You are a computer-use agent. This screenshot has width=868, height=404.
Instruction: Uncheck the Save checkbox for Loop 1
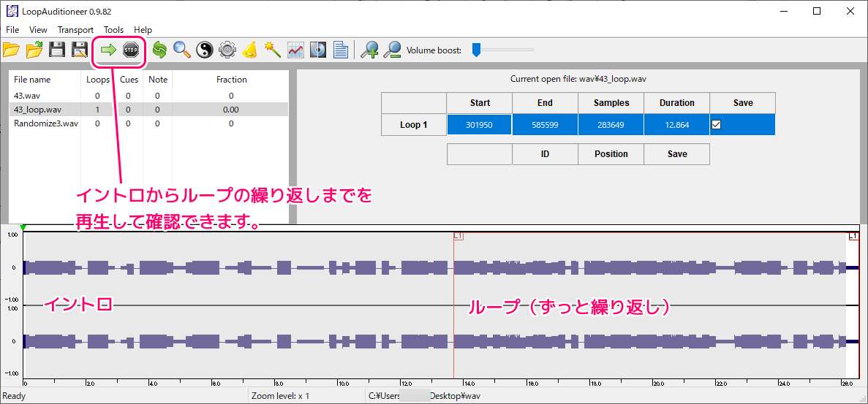717,125
